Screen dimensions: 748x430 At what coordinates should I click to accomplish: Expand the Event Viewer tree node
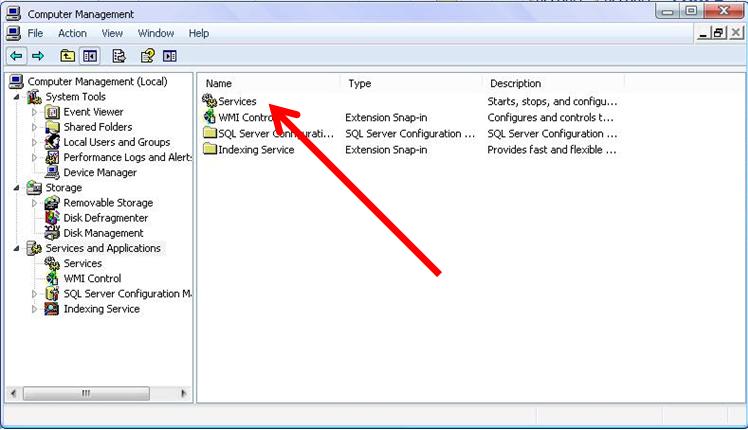(x=35, y=112)
